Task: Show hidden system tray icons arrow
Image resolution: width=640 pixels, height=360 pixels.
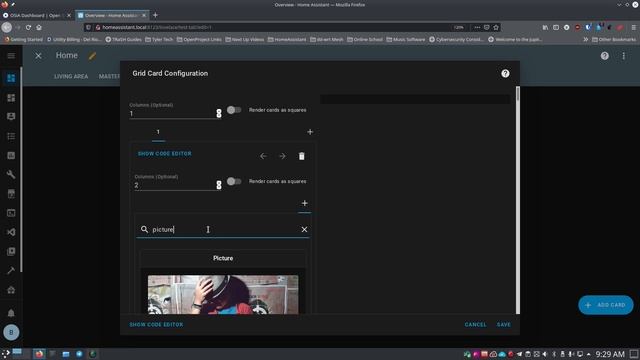Action: click(589, 354)
